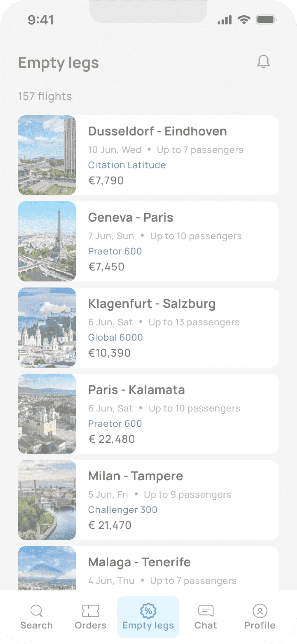This screenshot has height=644, width=297.
Task: Switch to the Orders tab label
Action: click(x=90, y=626)
